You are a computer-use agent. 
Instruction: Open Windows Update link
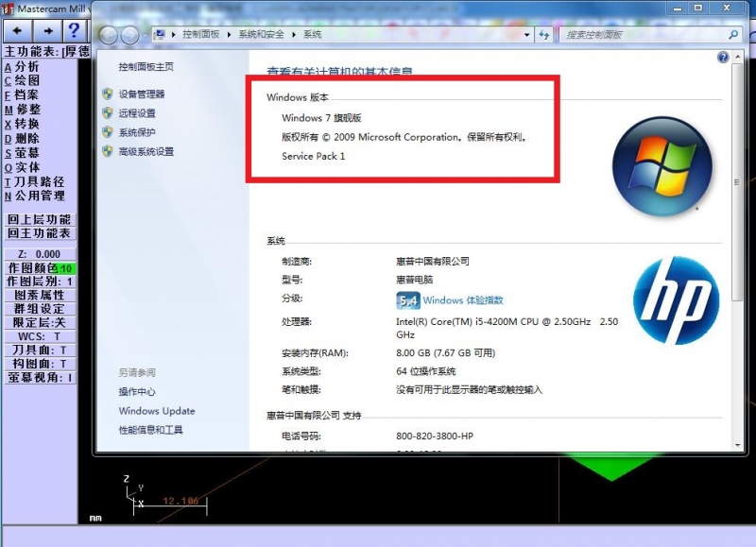[157, 411]
